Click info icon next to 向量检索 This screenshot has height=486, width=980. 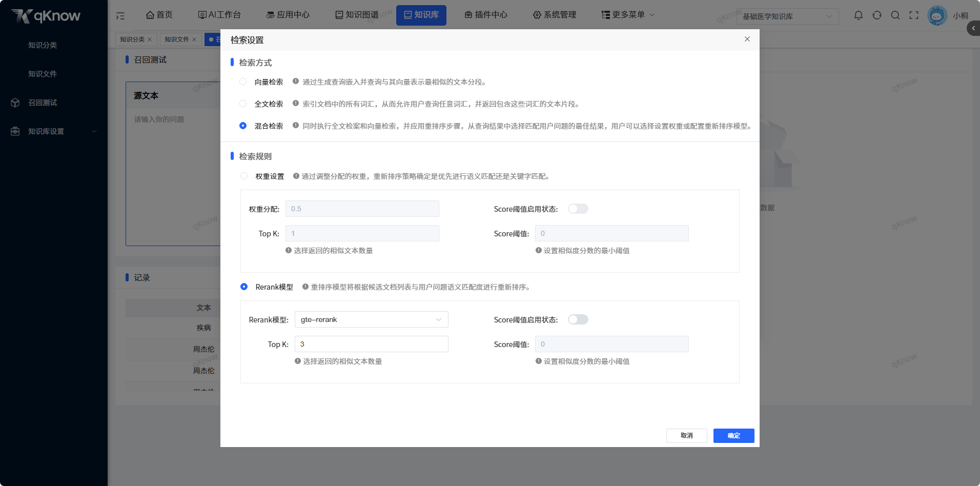296,81
